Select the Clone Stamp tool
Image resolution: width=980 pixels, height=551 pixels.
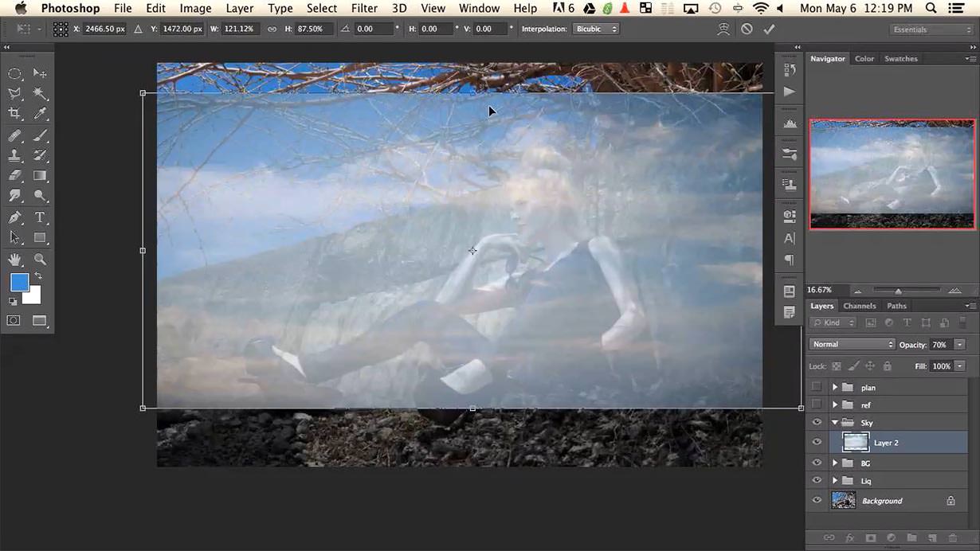(14, 155)
